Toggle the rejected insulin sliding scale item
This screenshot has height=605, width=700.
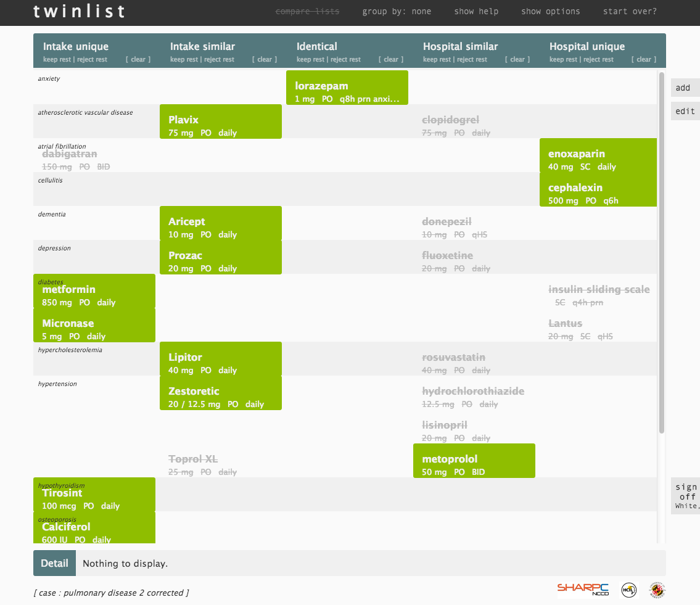[599, 295]
